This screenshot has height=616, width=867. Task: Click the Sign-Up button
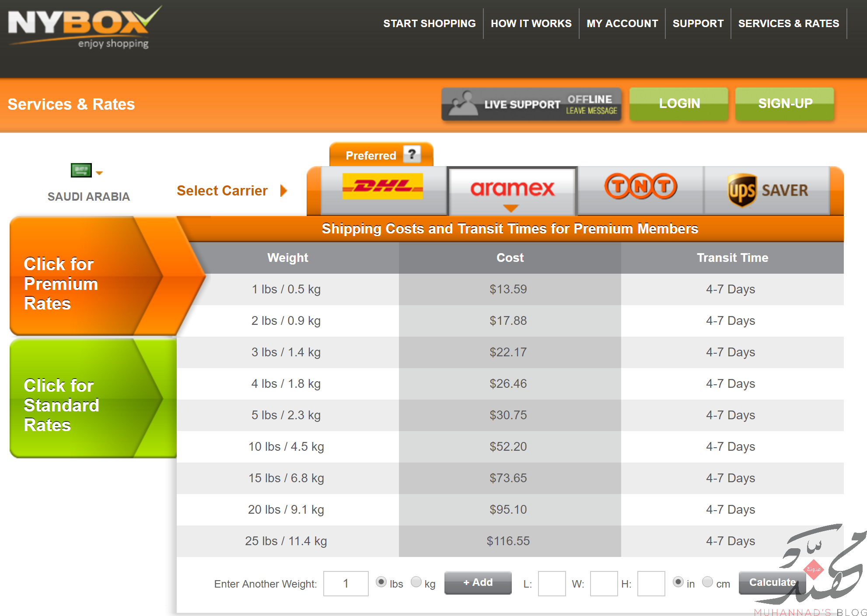(x=785, y=104)
